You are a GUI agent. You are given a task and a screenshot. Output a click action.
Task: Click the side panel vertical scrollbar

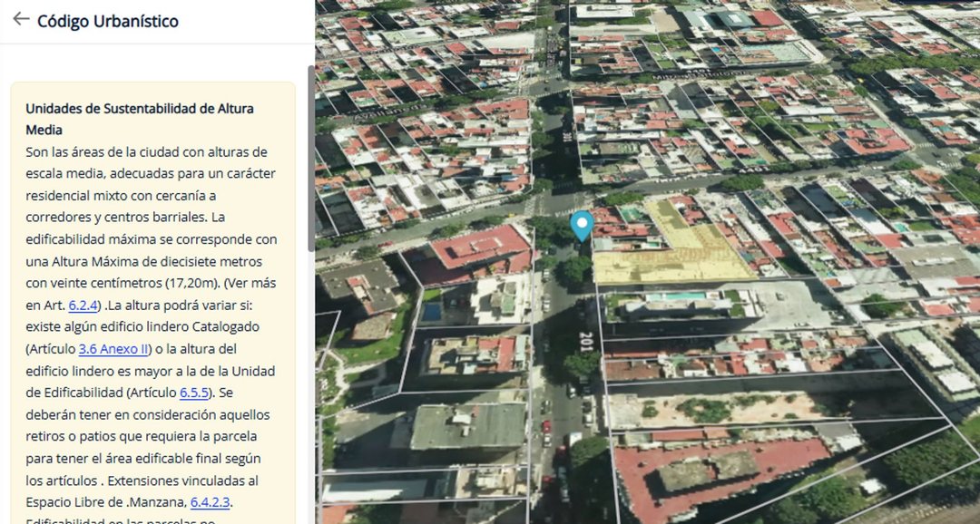pyautogui.click(x=311, y=158)
